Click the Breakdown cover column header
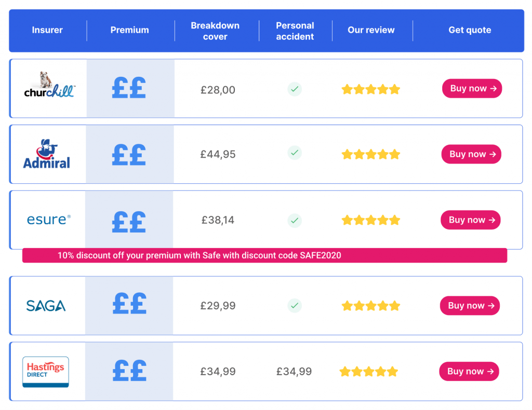This screenshot has height=410, width=532. 215,31
